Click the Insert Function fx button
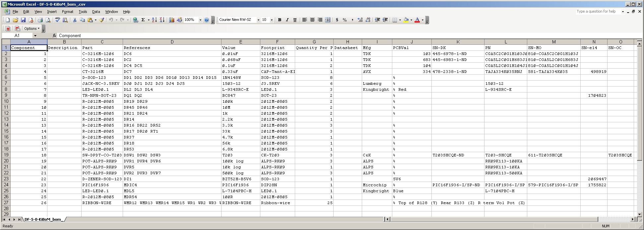644x230 pixels. coord(54,35)
